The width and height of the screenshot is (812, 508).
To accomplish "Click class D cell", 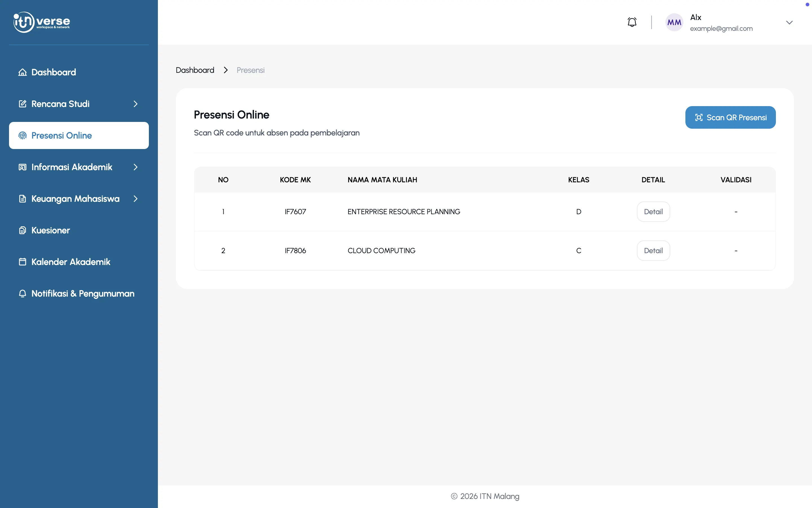I will [x=579, y=212].
